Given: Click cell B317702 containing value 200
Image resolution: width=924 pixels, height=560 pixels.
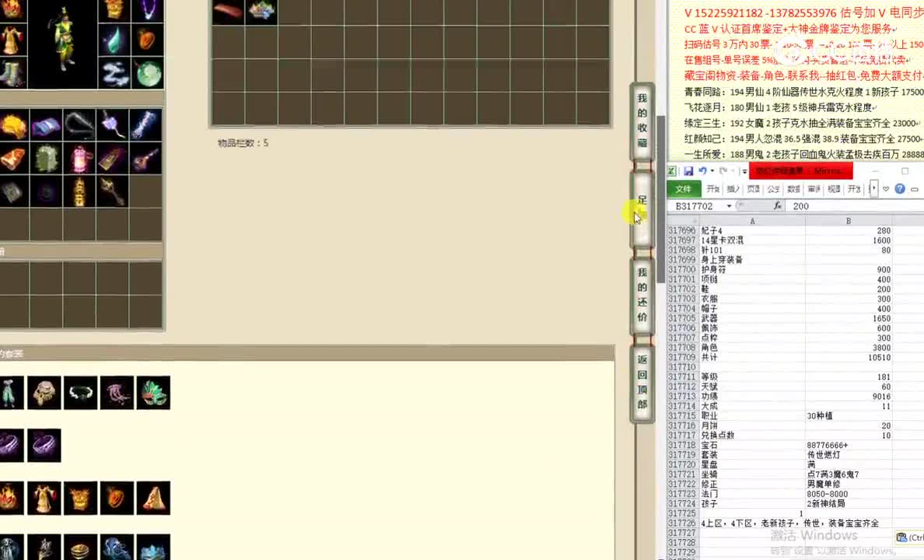Looking at the screenshot, I should coord(848,289).
